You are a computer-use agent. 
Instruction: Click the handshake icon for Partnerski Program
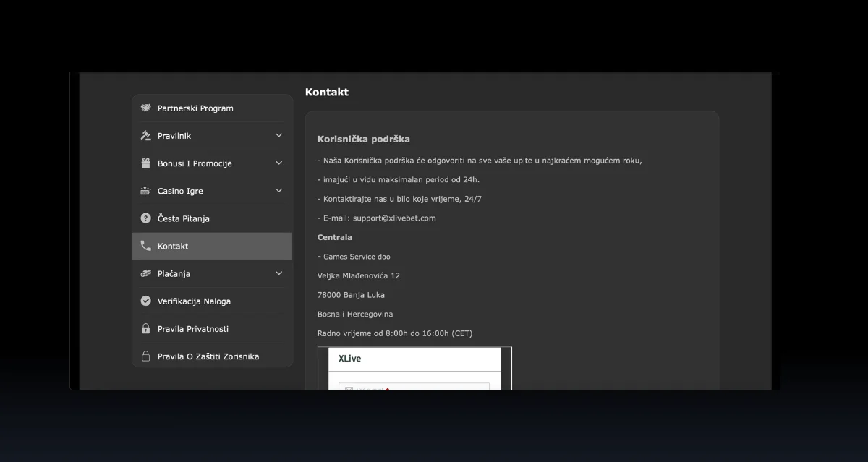point(145,108)
